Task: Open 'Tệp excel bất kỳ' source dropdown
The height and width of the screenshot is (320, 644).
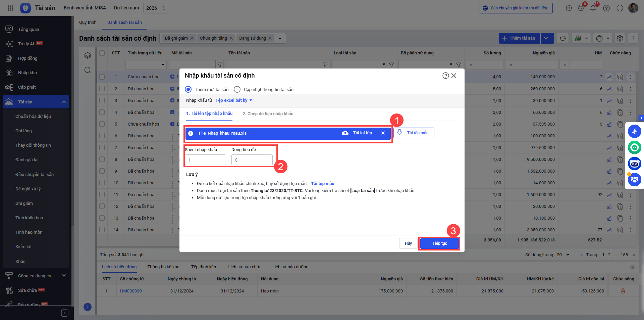Action: (x=233, y=100)
